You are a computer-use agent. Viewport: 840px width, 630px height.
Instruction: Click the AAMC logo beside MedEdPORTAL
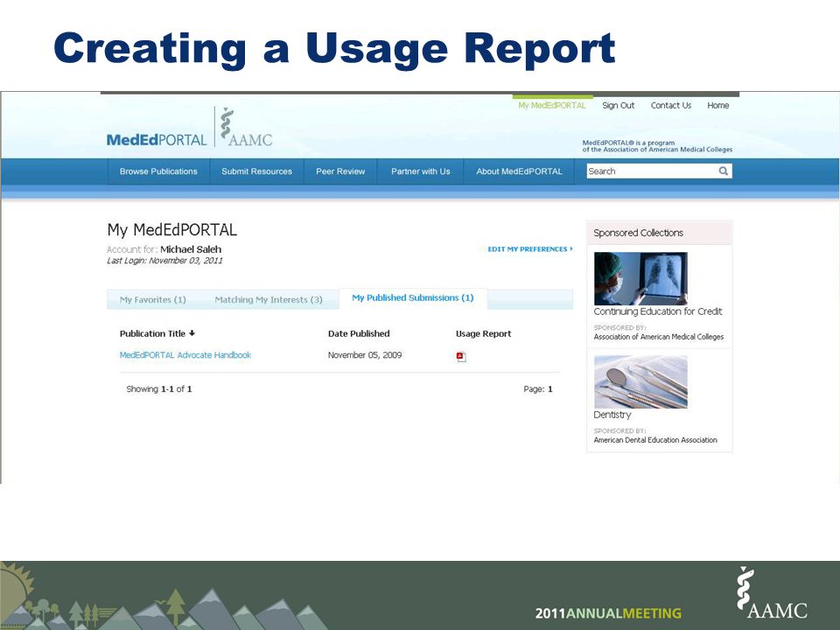coord(247,128)
